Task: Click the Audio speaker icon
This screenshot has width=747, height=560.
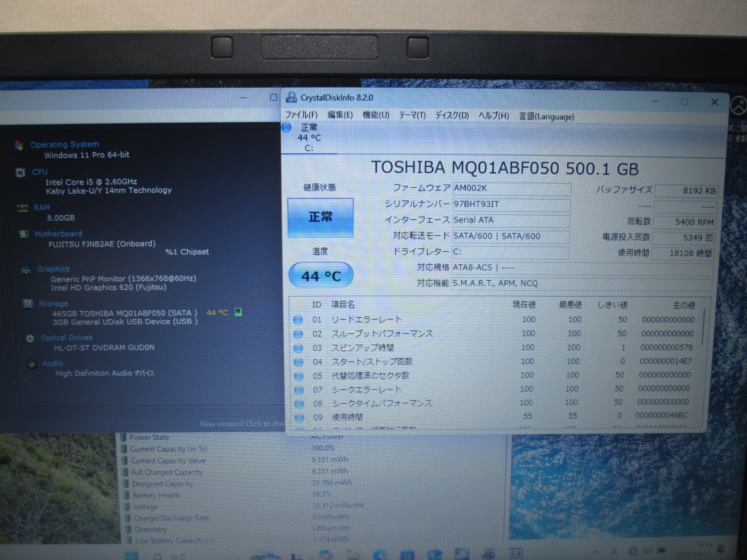Action: pyautogui.click(x=32, y=364)
